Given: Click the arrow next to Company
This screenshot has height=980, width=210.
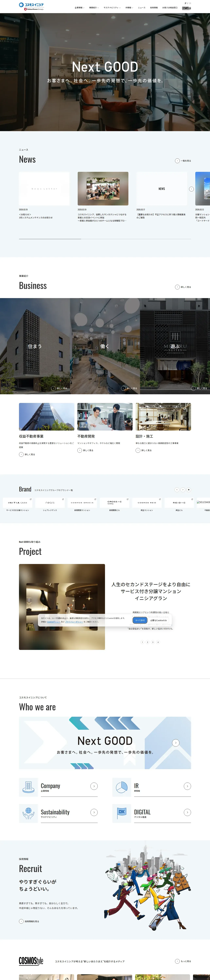Looking at the screenshot, I should point(94,786).
